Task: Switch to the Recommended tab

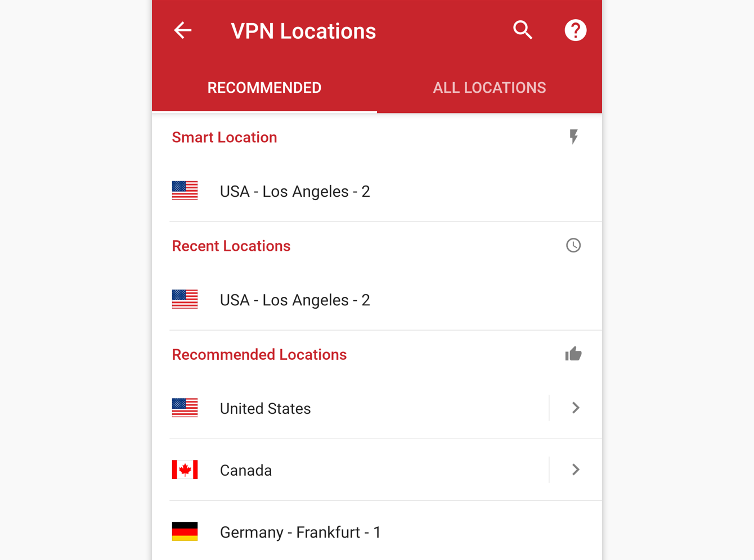Action: [264, 88]
